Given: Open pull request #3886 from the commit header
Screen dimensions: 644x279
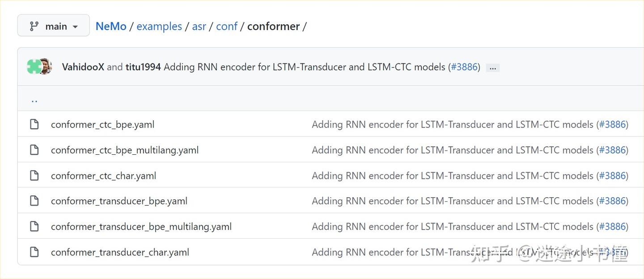Looking at the screenshot, I should [464, 67].
